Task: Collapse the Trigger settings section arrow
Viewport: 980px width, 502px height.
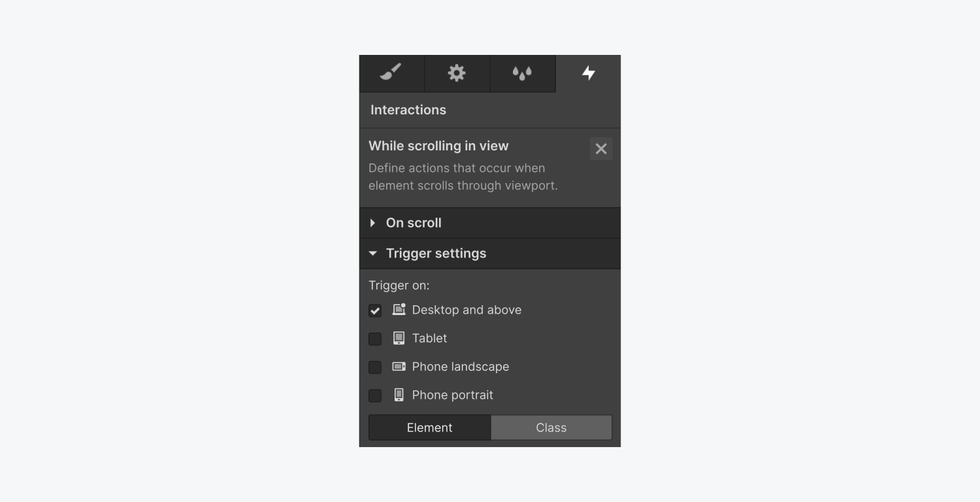Action: tap(372, 254)
